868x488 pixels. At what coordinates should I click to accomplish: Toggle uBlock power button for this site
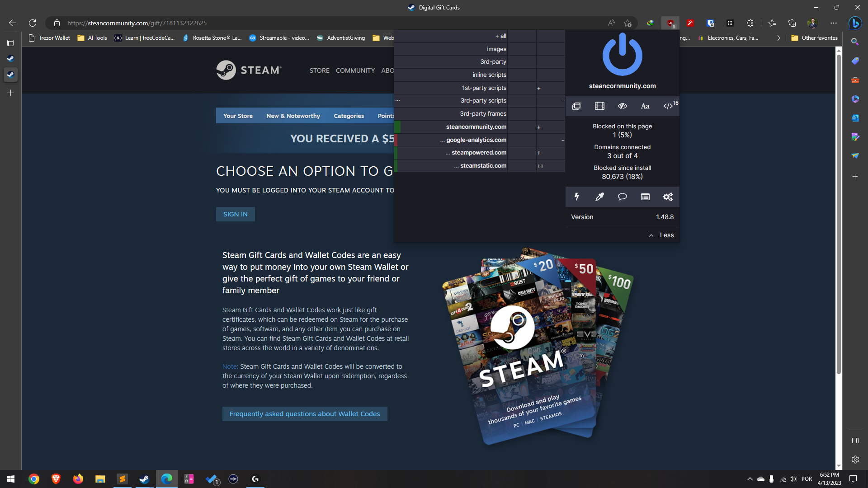pyautogui.click(x=623, y=55)
